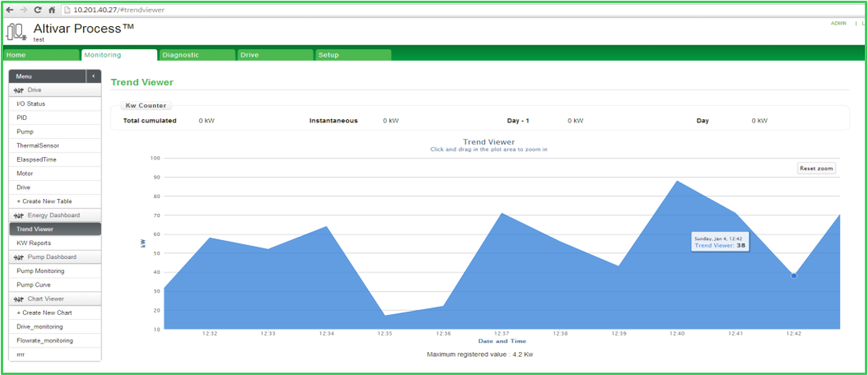Screen dimensions: 868x375
Task: Click the Chart Viewer section icon
Action: click(x=19, y=299)
